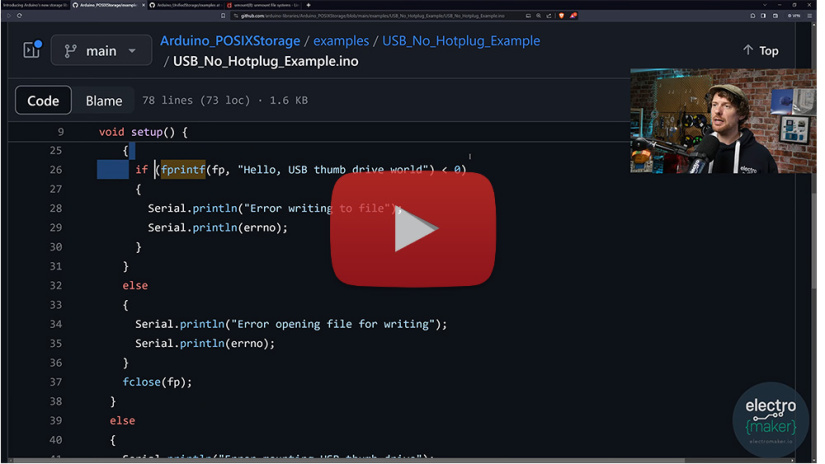Open the browser hamburger menu

click(x=810, y=16)
